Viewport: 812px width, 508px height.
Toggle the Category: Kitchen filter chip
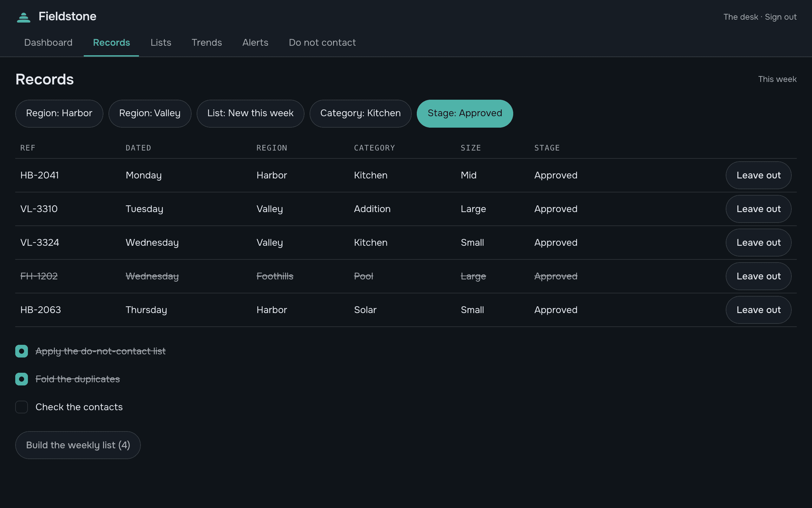[x=360, y=114]
